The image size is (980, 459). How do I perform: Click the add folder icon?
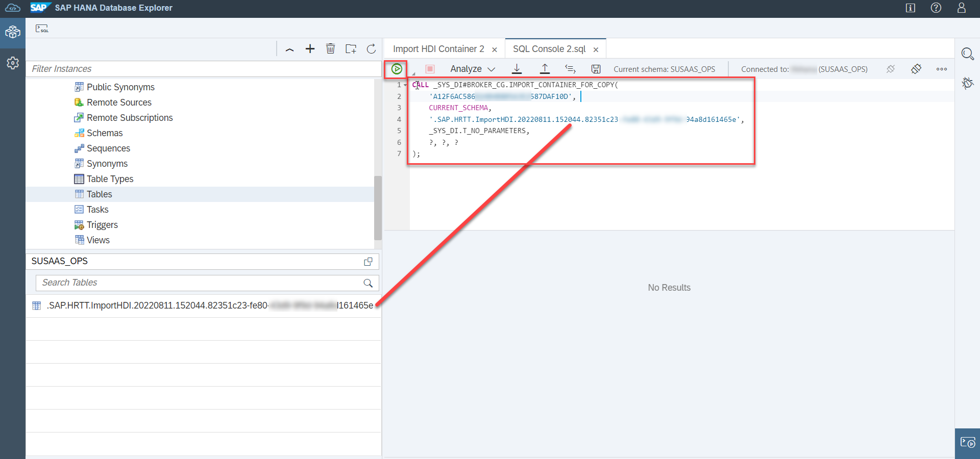click(x=351, y=48)
